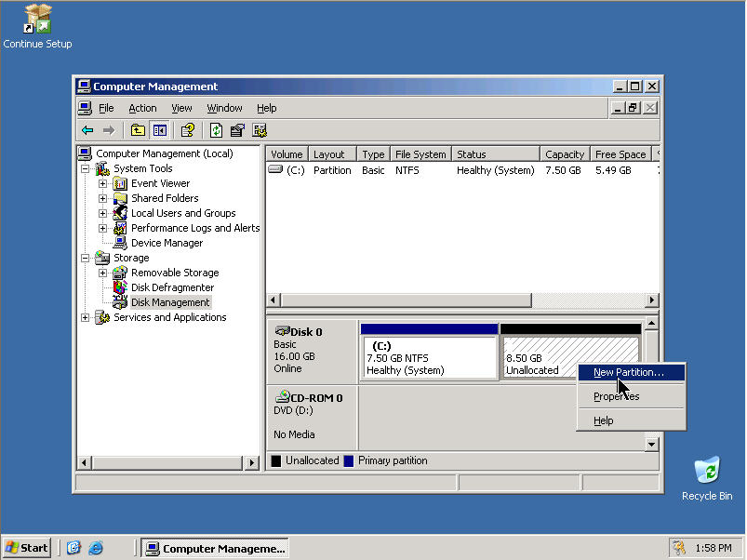The height and width of the screenshot is (560, 747).
Task: Click the console icon left of File menu
Action: (x=85, y=108)
